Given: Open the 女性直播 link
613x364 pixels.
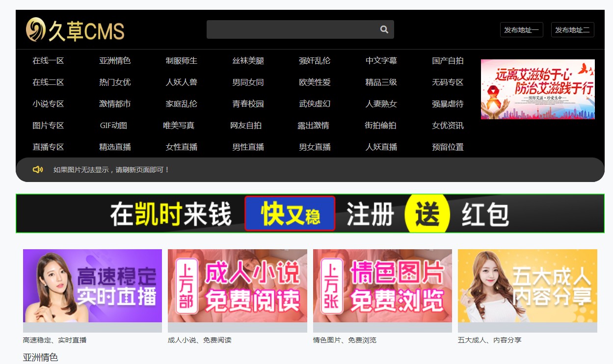Looking at the screenshot, I should pos(181,147).
